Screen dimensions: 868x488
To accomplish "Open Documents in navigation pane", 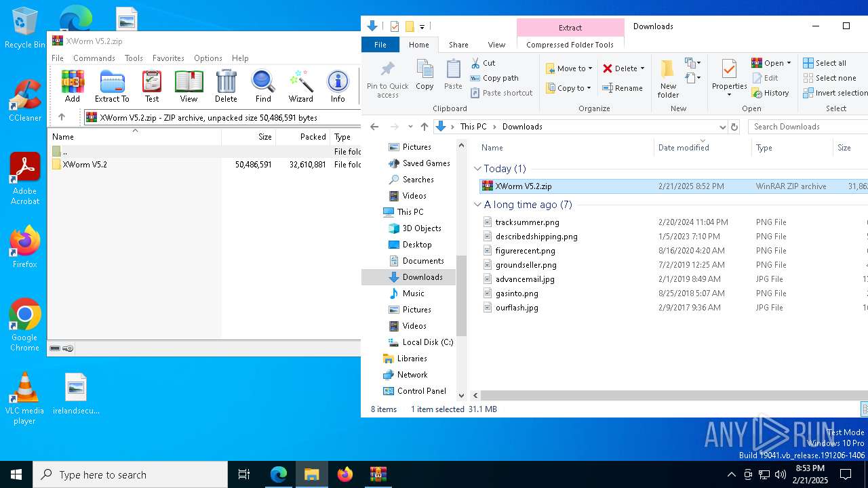I will [x=422, y=261].
